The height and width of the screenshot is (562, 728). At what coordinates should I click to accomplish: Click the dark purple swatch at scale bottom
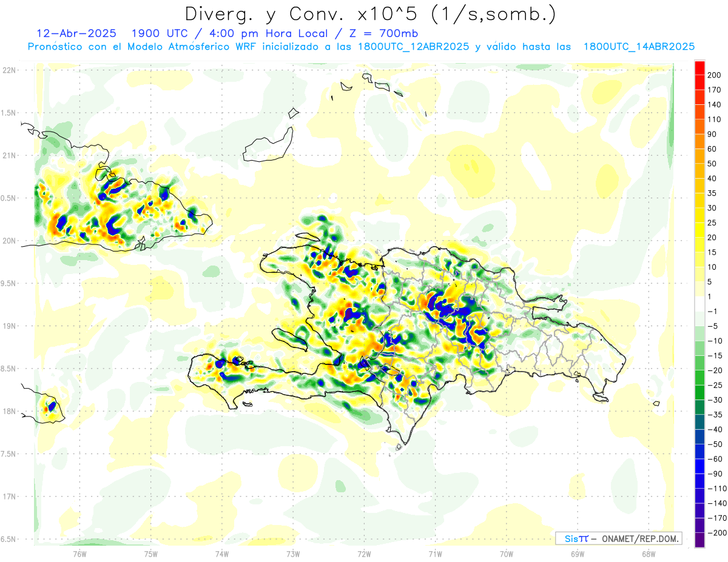click(x=699, y=540)
